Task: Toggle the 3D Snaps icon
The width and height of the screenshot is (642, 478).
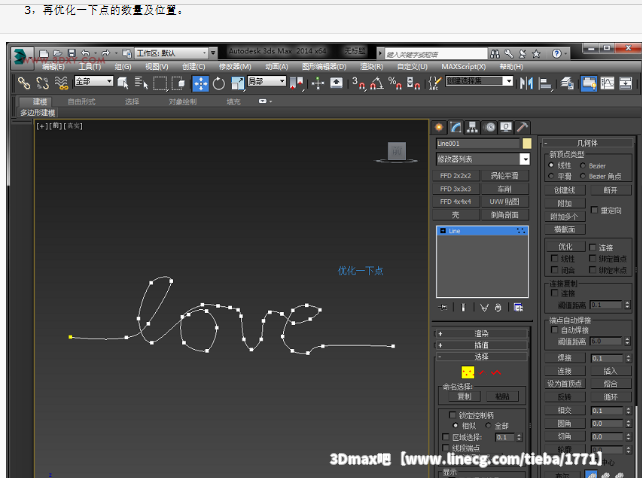Action: point(359,83)
